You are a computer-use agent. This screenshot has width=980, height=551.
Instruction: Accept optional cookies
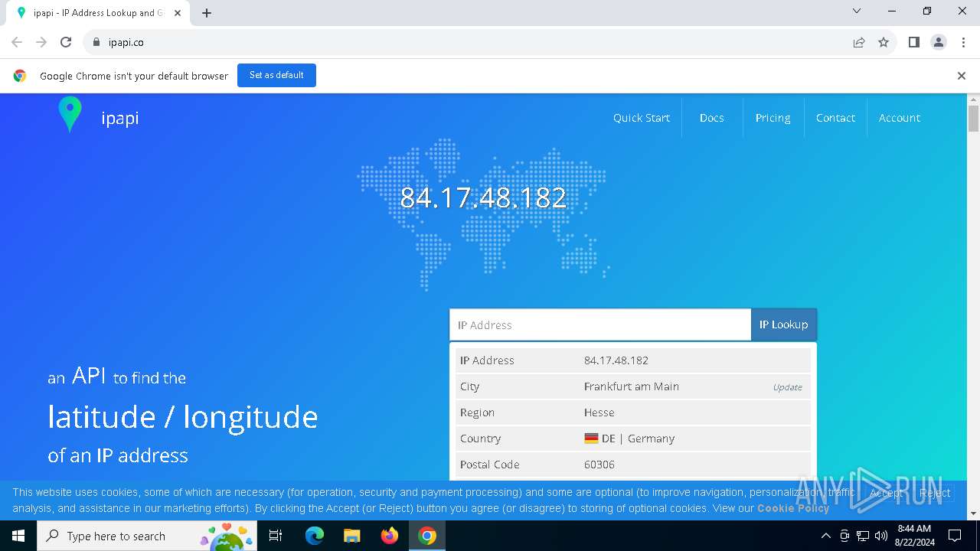(x=886, y=493)
